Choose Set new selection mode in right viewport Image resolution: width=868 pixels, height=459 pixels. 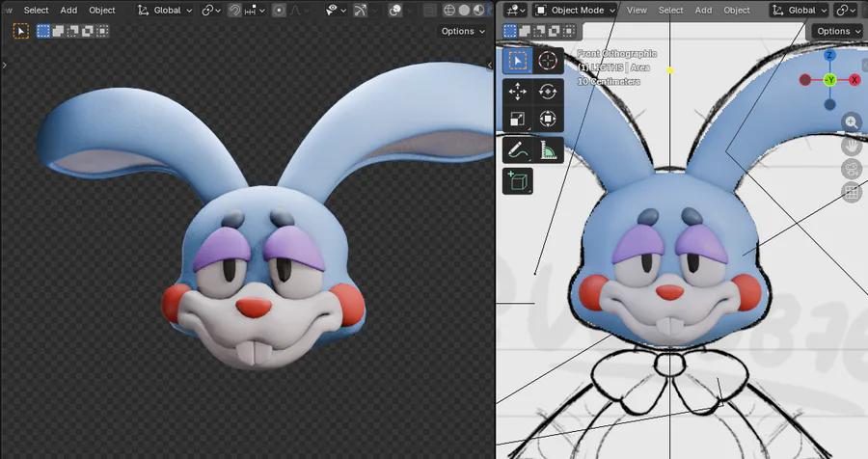(510, 31)
